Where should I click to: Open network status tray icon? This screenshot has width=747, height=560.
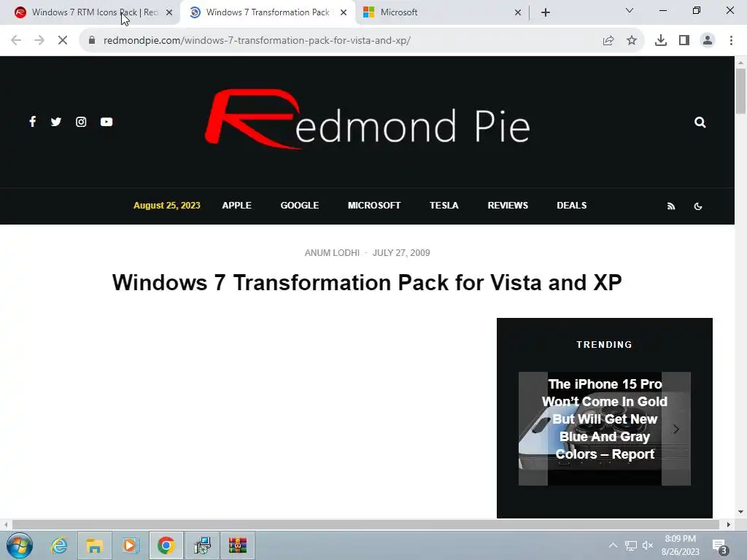pos(631,545)
